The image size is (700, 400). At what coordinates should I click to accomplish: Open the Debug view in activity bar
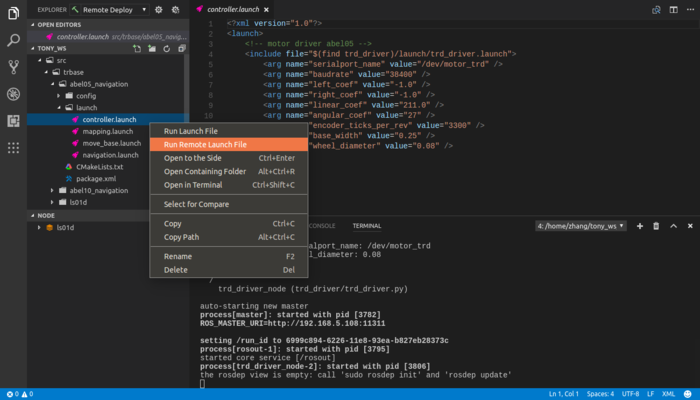(13, 94)
